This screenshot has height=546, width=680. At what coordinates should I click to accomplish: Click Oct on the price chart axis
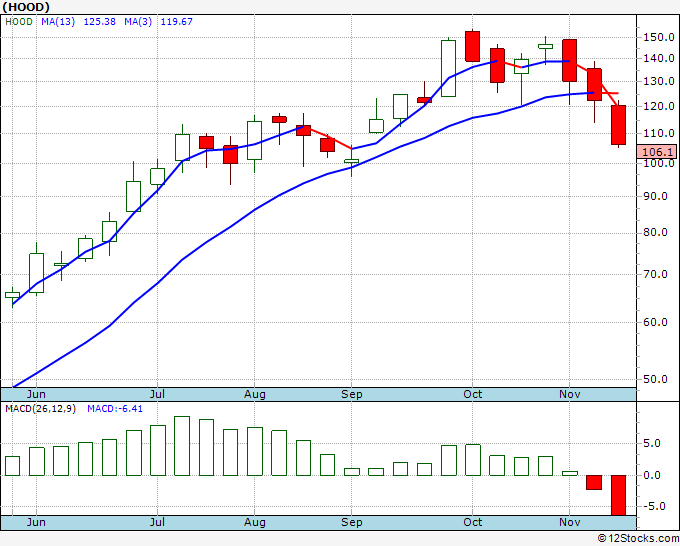click(473, 395)
